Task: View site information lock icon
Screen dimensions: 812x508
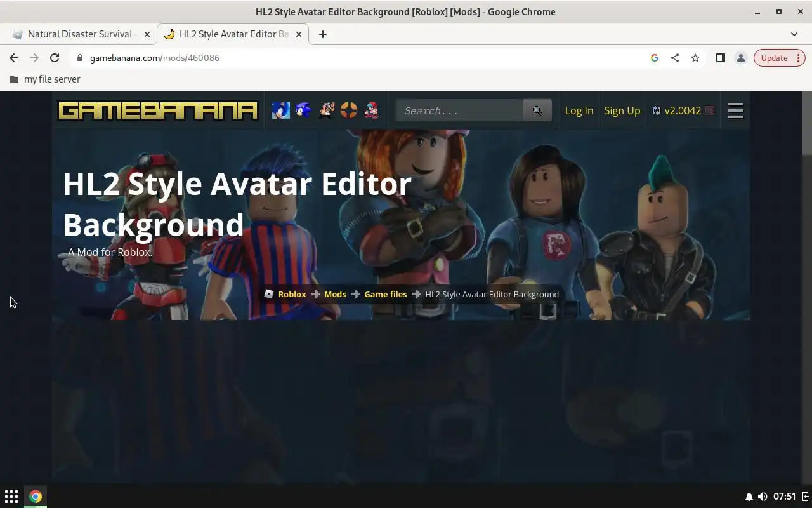Action: (x=79, y=58)
